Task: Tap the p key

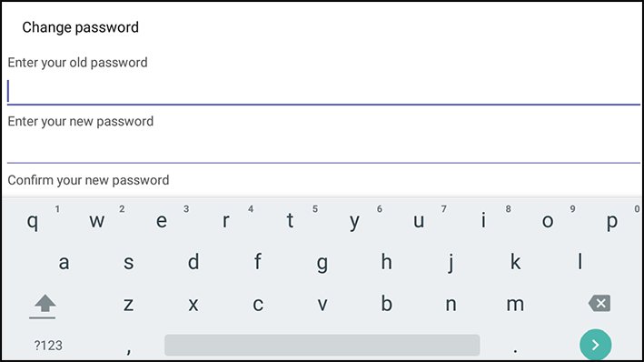Action: coord(612,221)
